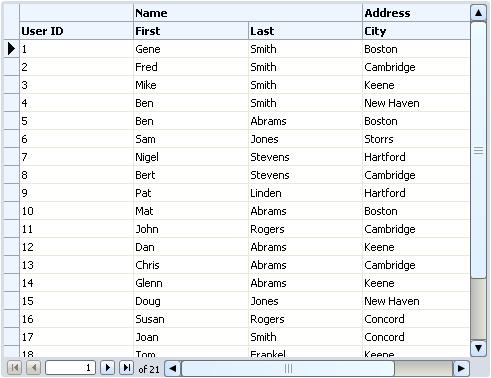Click the vertical scrollbar thumb
The width and height of the screenshot is (491, 378).
(478, 150)
